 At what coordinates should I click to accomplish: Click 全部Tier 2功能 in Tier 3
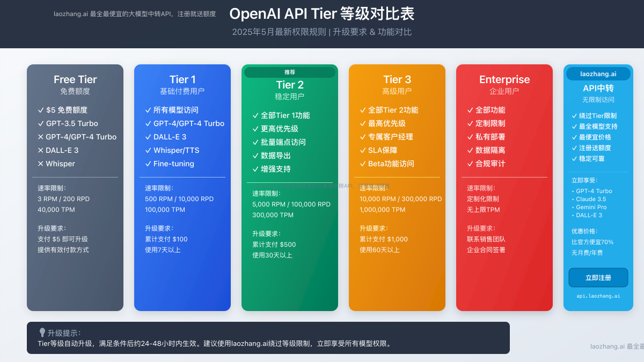click(389, 110)
